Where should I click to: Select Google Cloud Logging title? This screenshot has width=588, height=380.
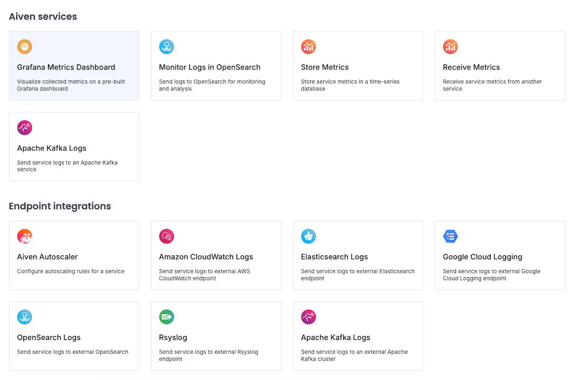point(483,256)
